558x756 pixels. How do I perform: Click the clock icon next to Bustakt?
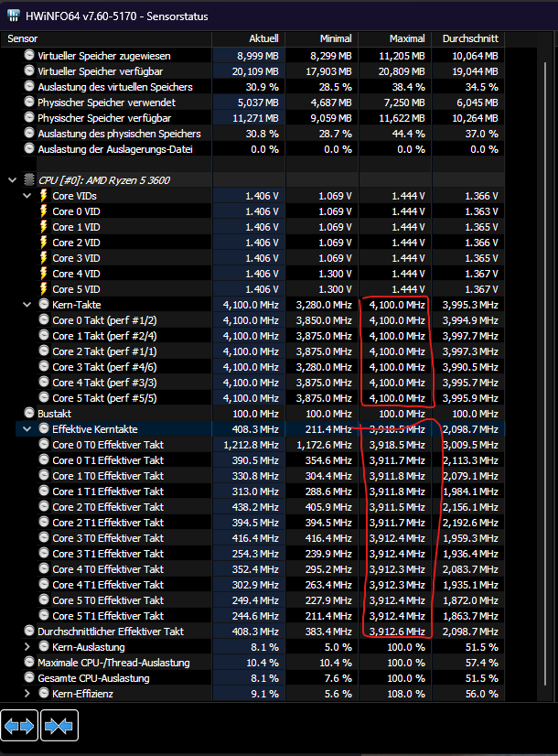[x=29, y=413]
